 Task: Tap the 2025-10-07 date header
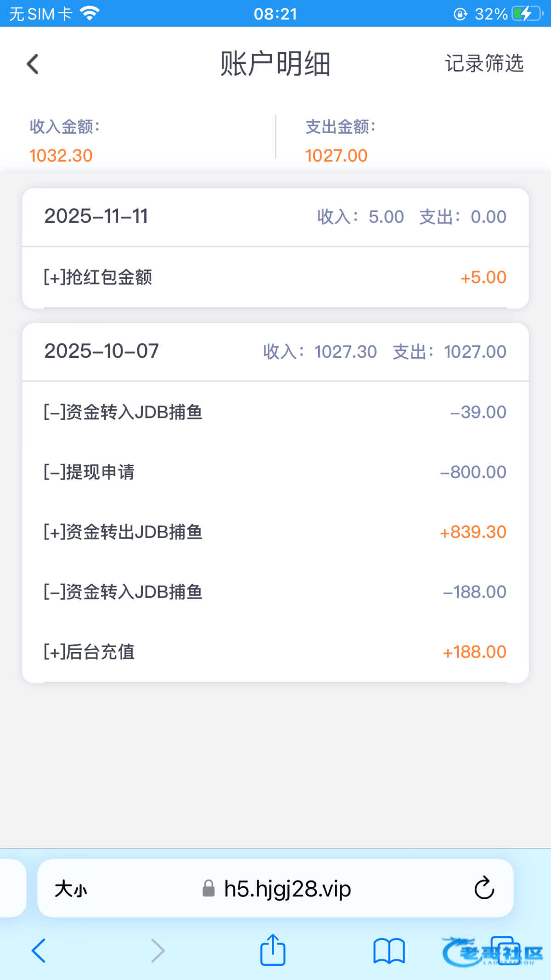pyautogui.click(x=101, y=351)
